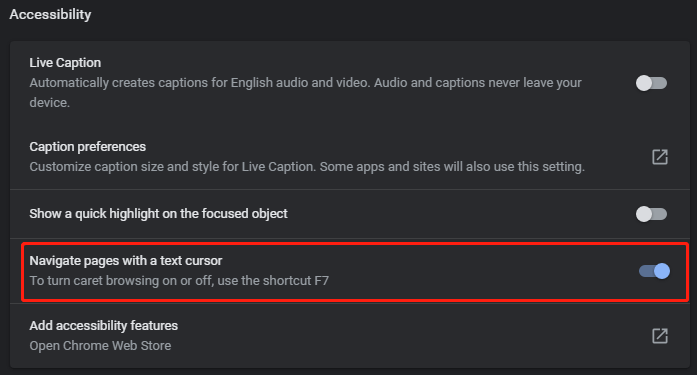This screenshot has width=697, height=375.
Task: Open Caption preferences external link icon
Action: (x=660, y=157)
